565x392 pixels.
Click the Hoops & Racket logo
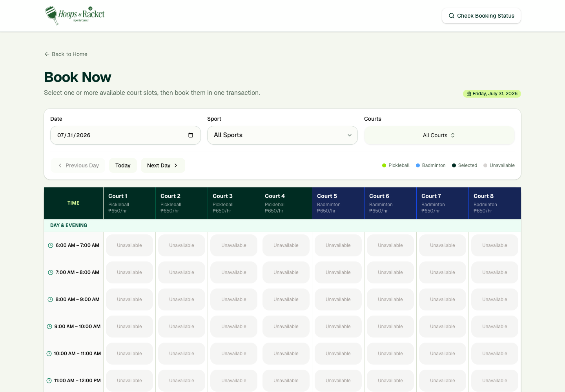[75, 16]
